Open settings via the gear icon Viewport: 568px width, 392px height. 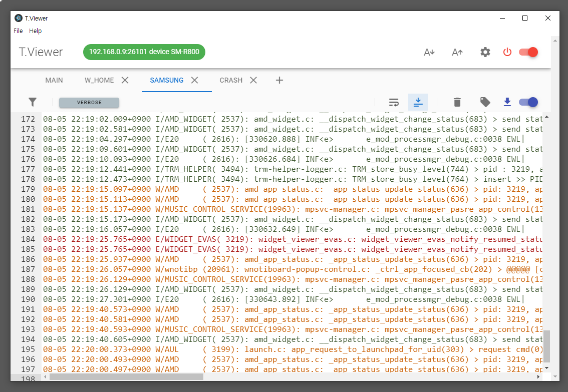485,52
